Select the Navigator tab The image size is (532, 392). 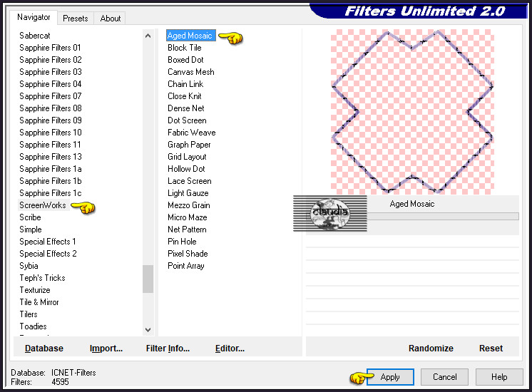point(34,17)
